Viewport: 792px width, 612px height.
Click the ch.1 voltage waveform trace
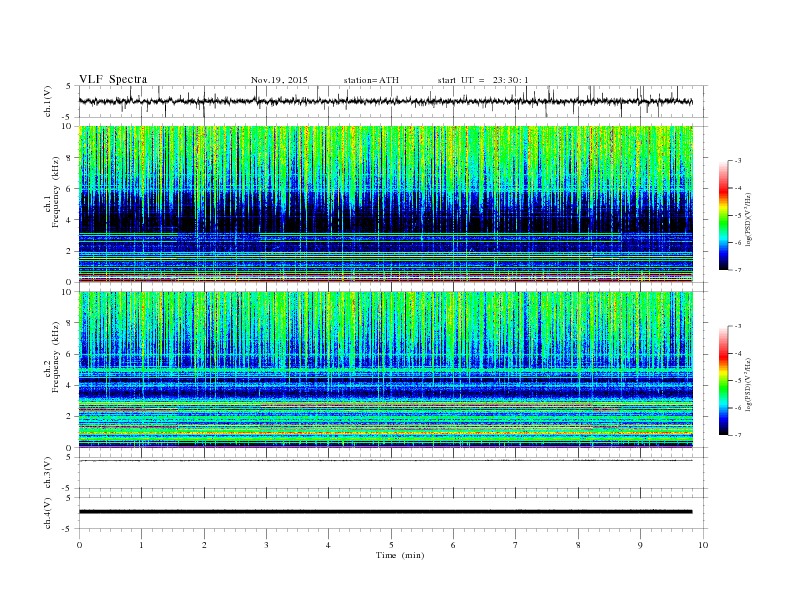(385, 101)
